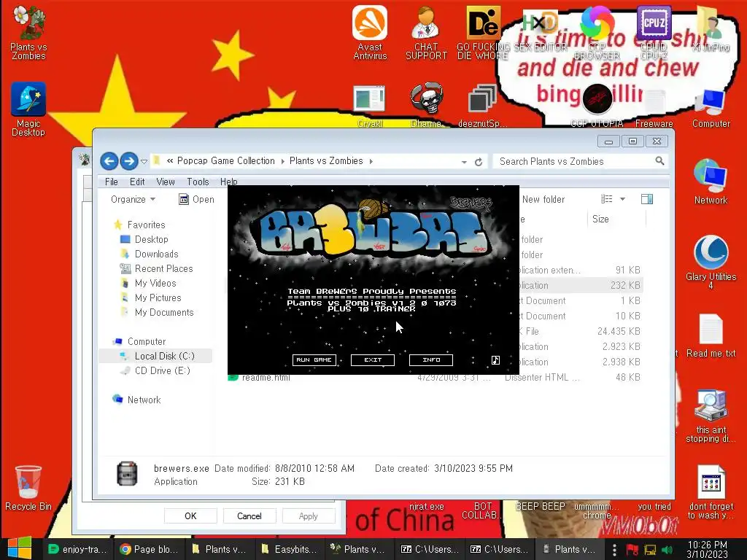This screenshot has width=747, height=560.
Task: Open the Organize dropdown menu
Action: click(133, 199)
